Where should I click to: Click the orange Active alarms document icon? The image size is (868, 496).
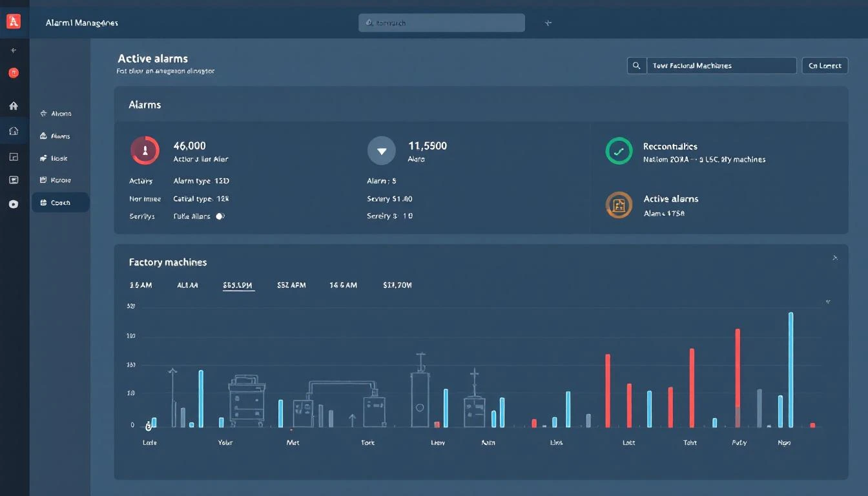pyautogui.click(x=618, y=205)
